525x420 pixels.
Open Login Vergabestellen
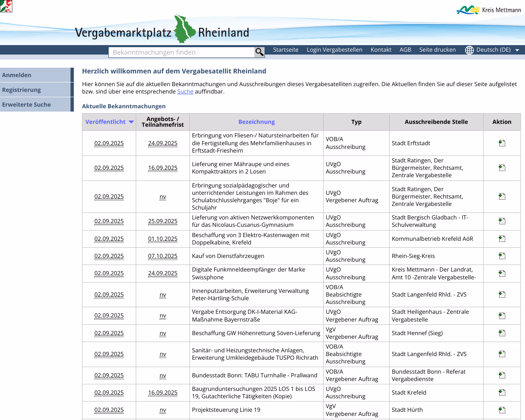click(335, 50)
